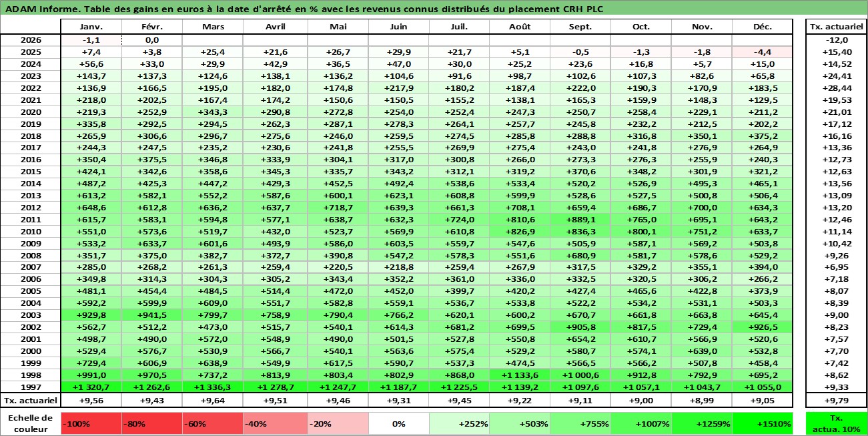Select the +24,41 actuarial rate for 2023

pos(836,76)
